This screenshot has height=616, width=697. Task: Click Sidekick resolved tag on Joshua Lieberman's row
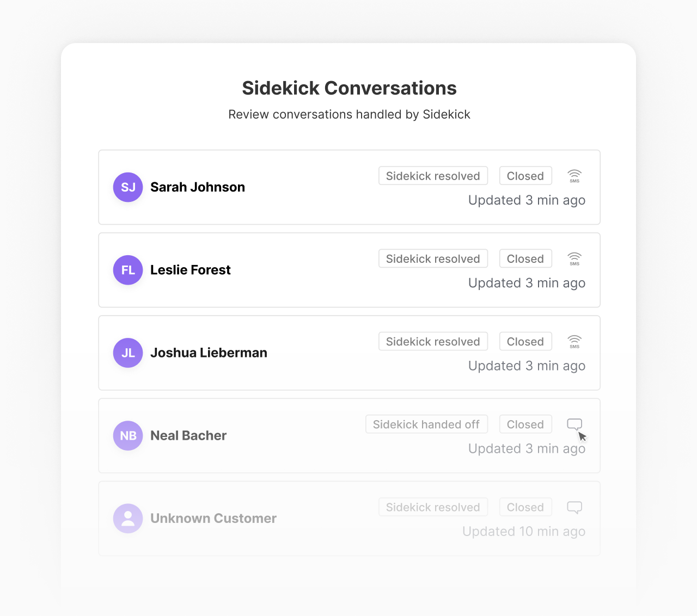click(433, 342)
